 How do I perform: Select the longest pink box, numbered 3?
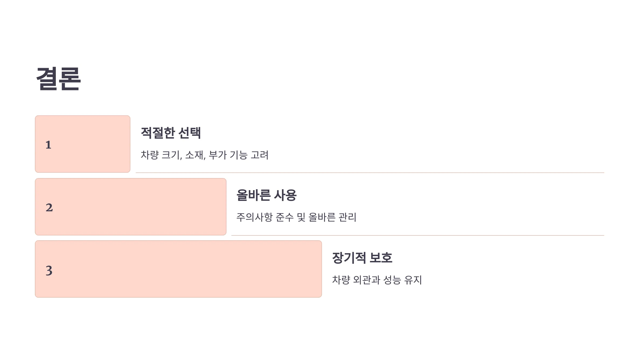tap(178, 269)
